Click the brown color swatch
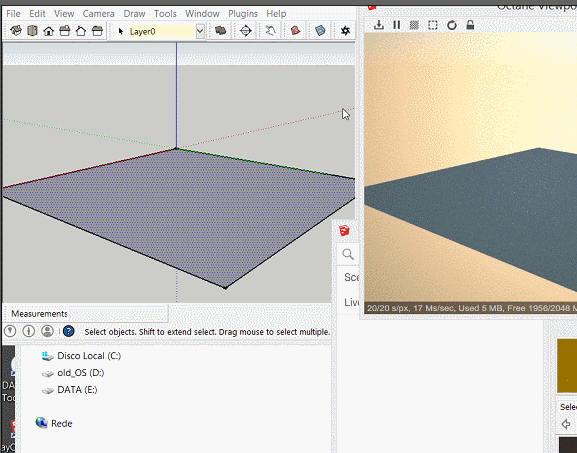Viewport: 577px width, 453px height. click(567, 366)
